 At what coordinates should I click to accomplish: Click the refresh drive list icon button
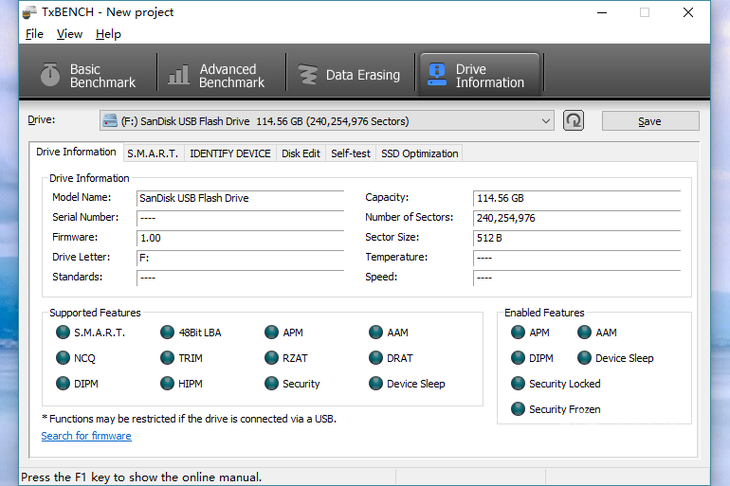(573, 121)
